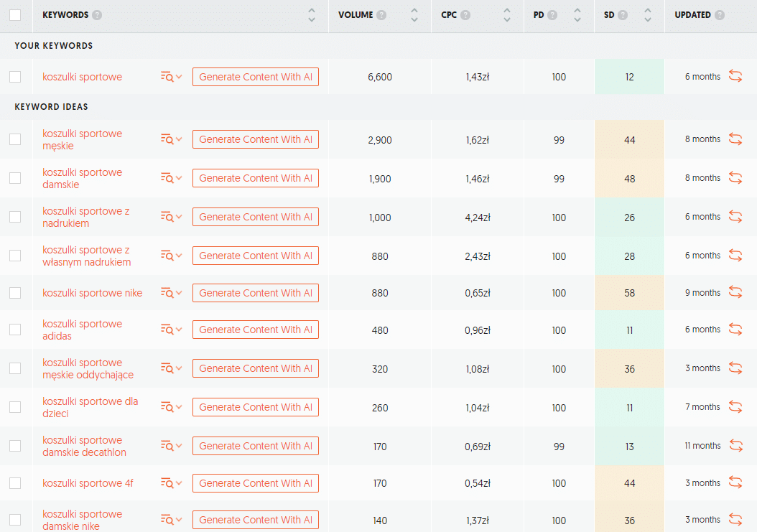Refresh data for koszulki sportowe row

coord(735,76)
